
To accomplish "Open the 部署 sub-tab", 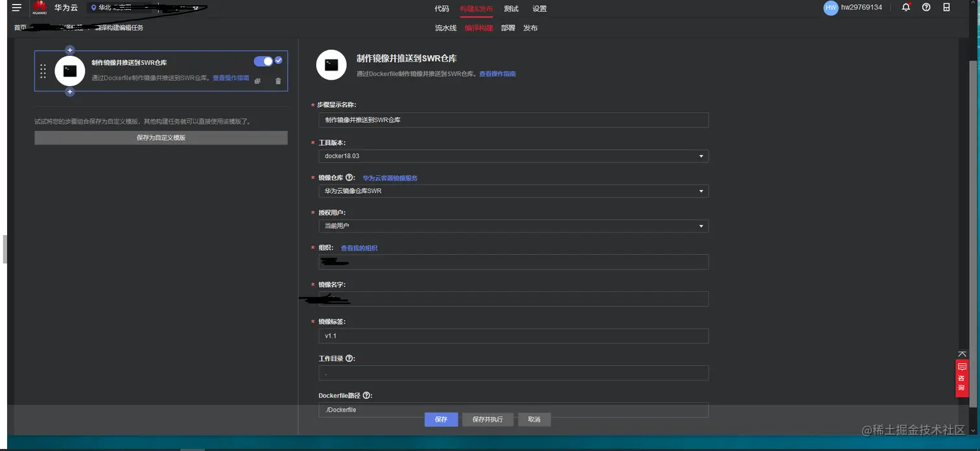I will 508,28.
